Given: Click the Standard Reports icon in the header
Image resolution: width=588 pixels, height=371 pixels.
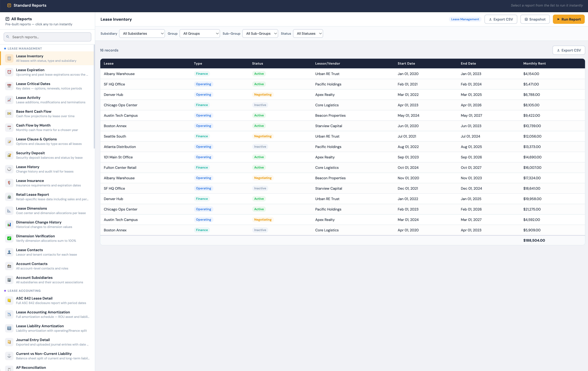Looking at the screenshot, I should [9, 5].
